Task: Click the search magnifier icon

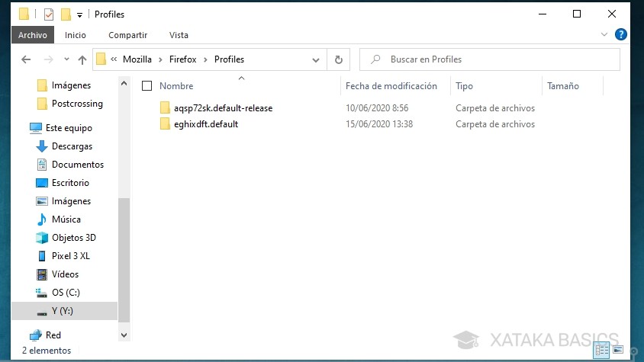Action: pos(375,59)
